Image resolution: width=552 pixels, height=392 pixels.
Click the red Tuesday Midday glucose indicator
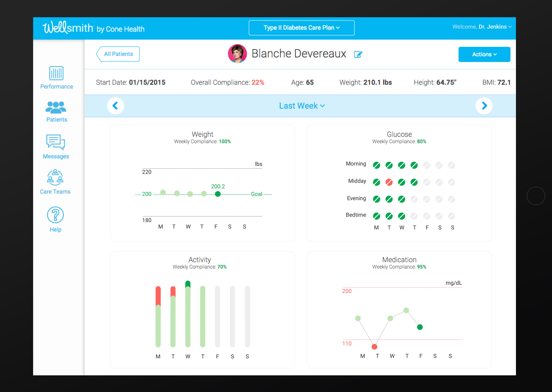click(x=389, y=182)
